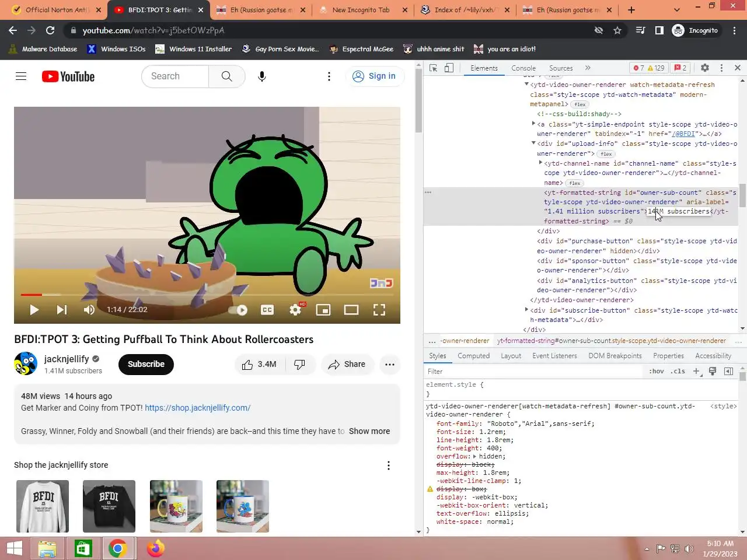
Task: Activate DevTools inspect element picker
Action: pos(434,68)
